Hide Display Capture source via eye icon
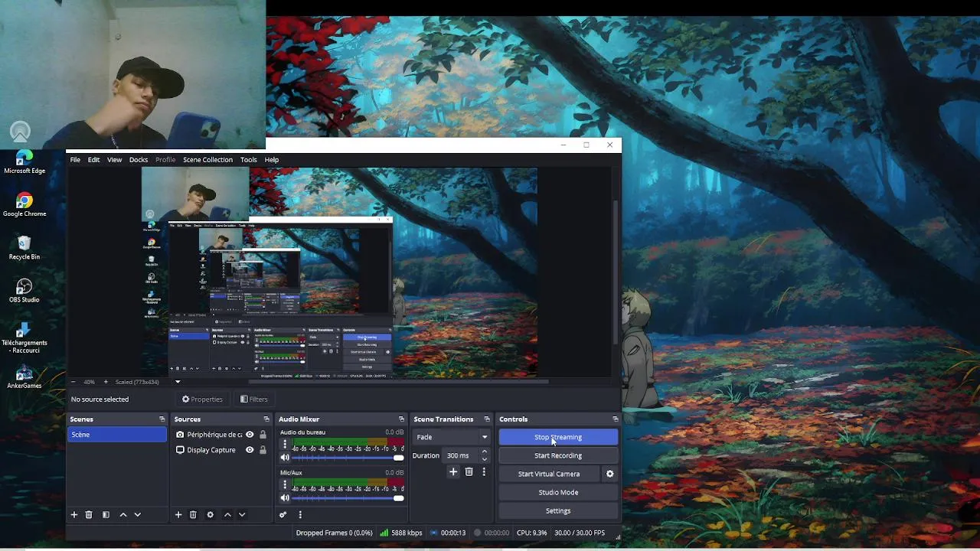 (250, 450)
